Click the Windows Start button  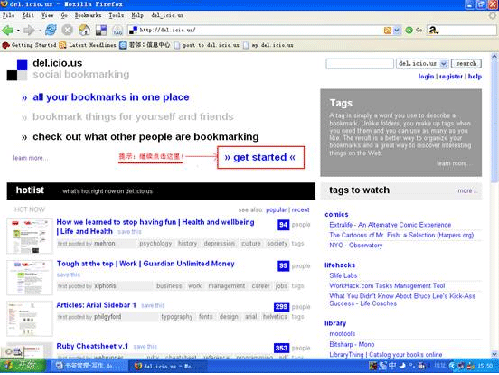(23, 366)
